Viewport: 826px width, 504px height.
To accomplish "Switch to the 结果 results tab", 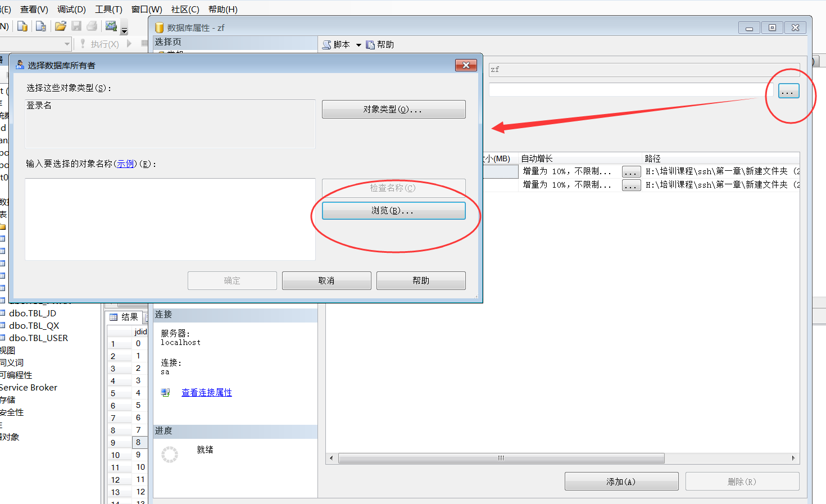I will (x=124, y=317).
